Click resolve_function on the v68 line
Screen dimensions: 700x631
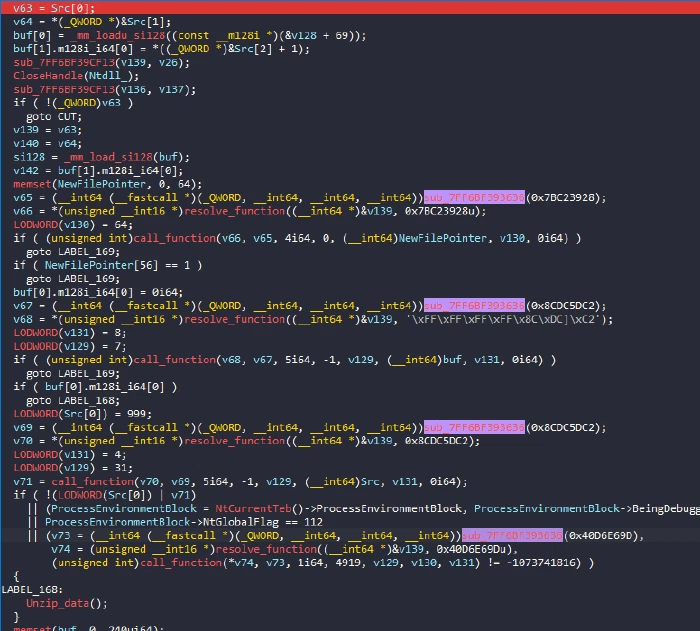tap(234, 319)
